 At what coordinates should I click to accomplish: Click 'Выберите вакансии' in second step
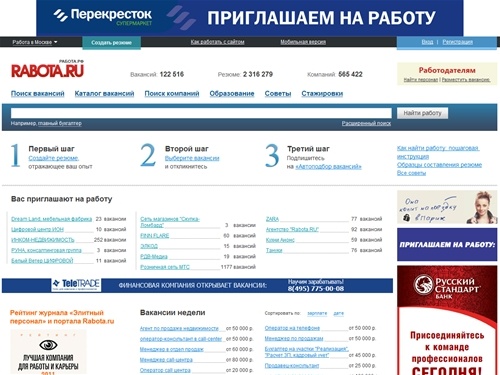[192, 158]
